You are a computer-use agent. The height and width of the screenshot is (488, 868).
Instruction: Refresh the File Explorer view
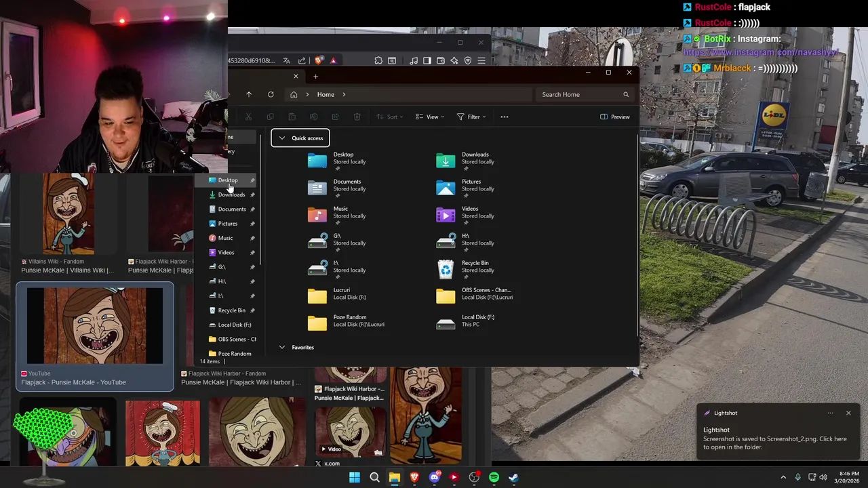pyautogui.click(x=271, y=94)
